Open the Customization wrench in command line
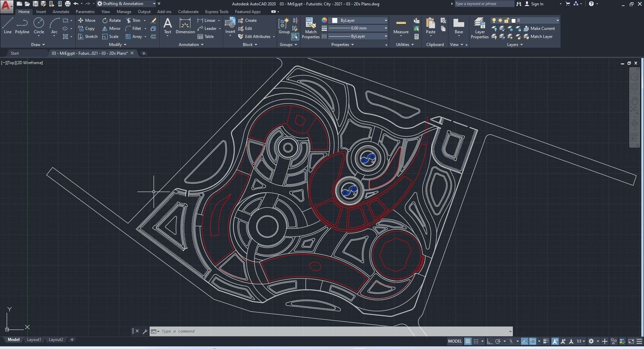This screenshot has width=644, height=349. (145, 332)
